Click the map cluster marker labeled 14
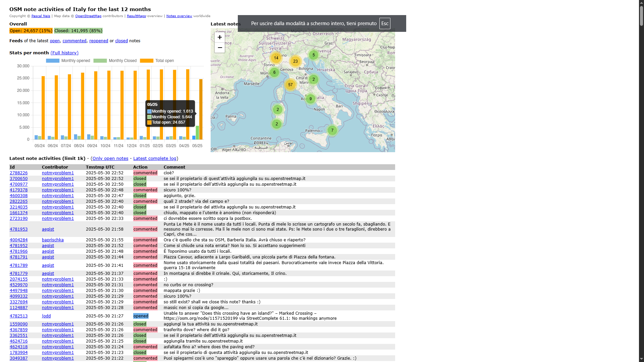The width and height of the screenshot is (644, 362). 276,58
